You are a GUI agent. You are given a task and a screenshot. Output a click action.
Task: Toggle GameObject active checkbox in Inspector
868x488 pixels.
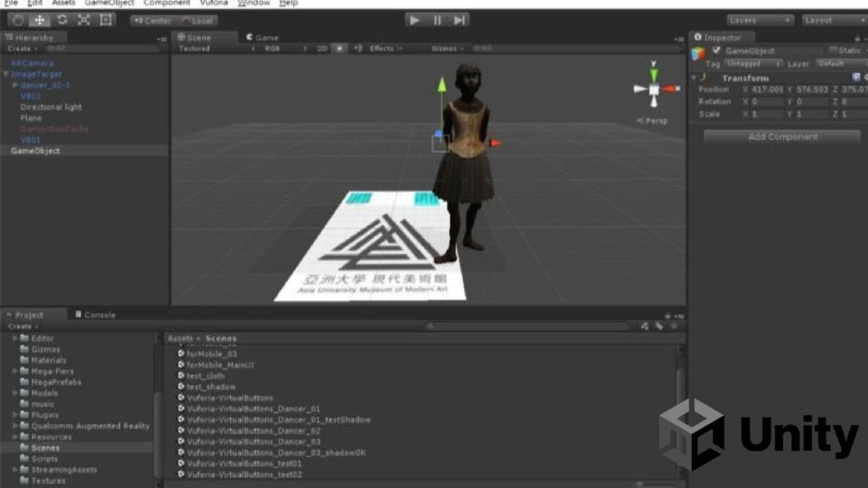[x=716, y=50]
